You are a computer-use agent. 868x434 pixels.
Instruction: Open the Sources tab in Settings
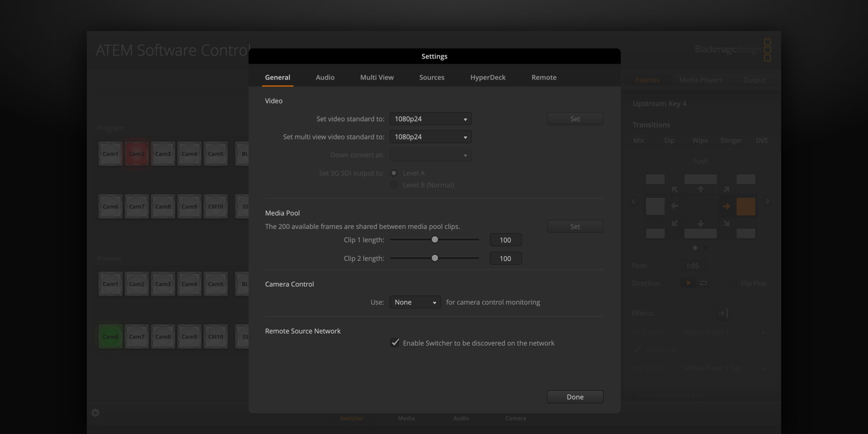point(432,77)
